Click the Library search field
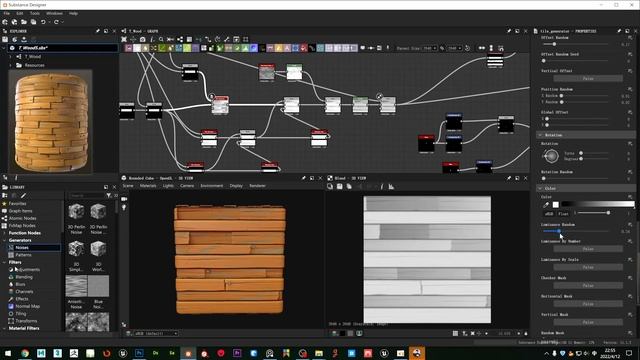640x360 pixels. (86, 196)
